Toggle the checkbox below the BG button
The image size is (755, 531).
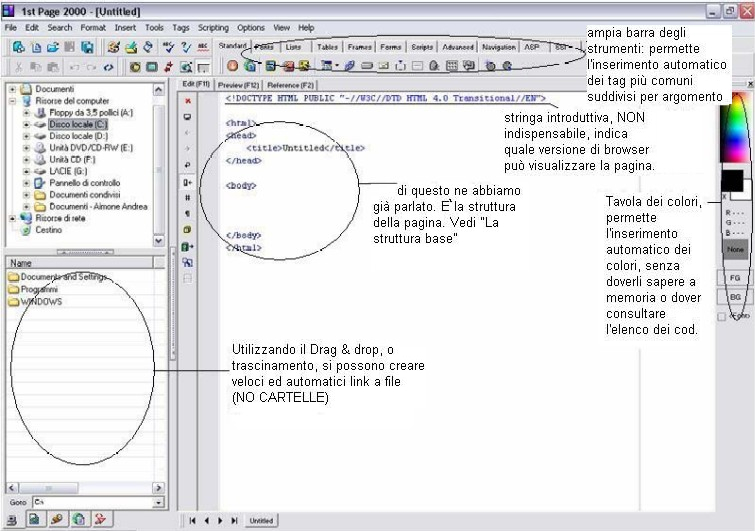(x=721, y=317)
